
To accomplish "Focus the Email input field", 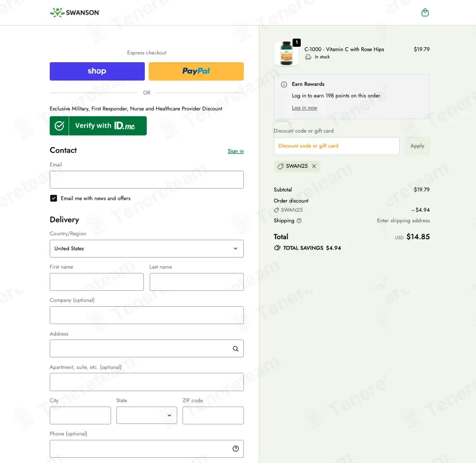I will point(147,179).
